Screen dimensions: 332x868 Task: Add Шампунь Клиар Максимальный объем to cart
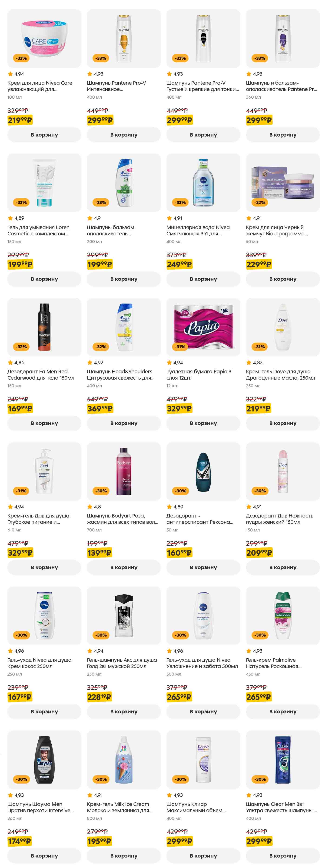coord(203,856)
